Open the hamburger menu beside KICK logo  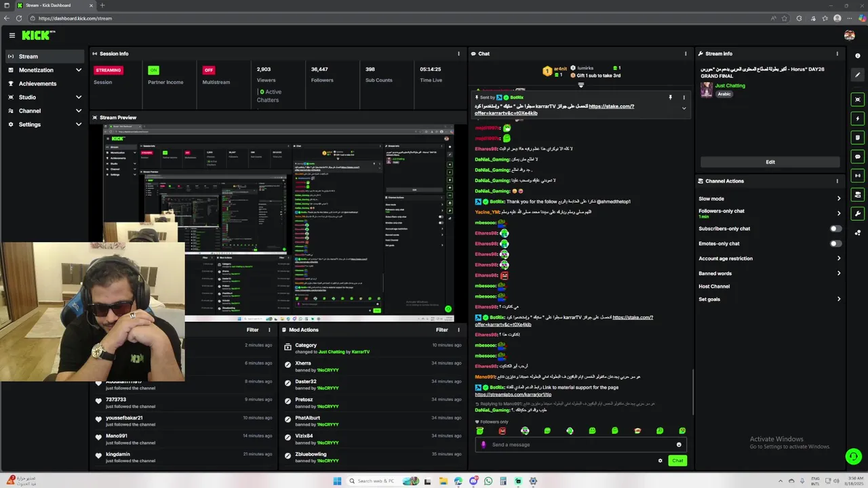pos(12,35)
